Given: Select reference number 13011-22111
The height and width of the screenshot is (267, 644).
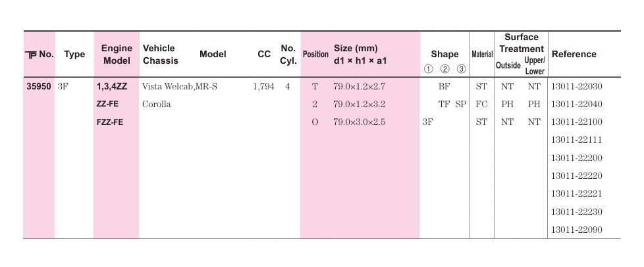Looking at the screenshot, I should pyautogui.click(x=577, y=140).
